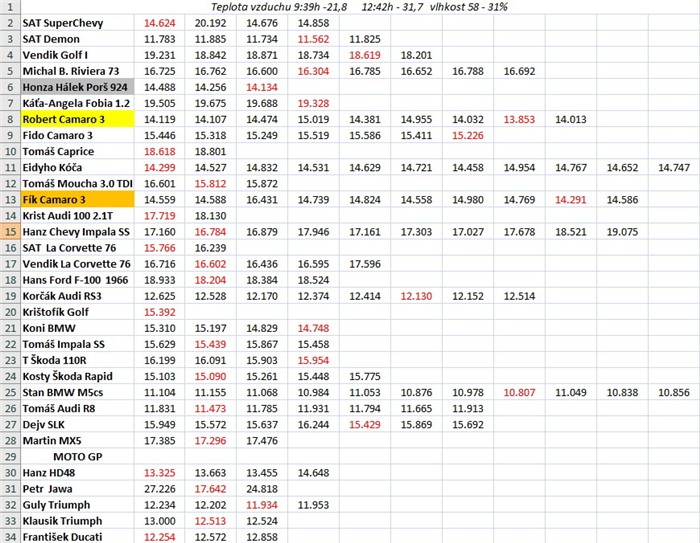Select red value 14.291 in Fík Camaro row
700x543 pixels.
[x=571, y=200]
